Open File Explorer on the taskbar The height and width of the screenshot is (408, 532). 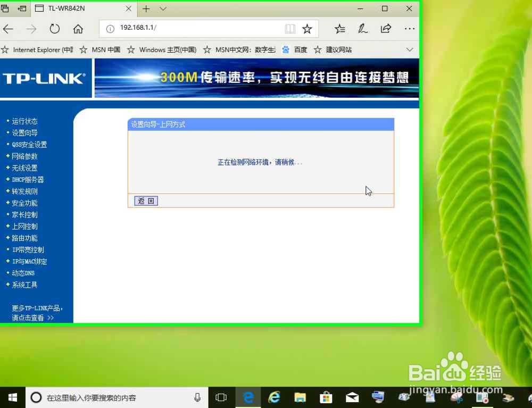pyautogui.click(x=300, y=397)
